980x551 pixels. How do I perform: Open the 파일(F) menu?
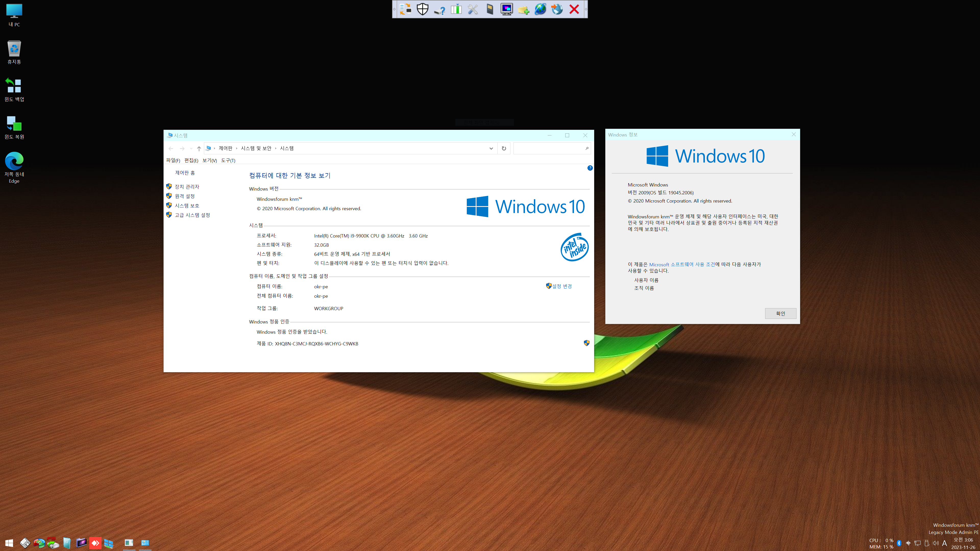pyautogui.click(x=173, y=160)
